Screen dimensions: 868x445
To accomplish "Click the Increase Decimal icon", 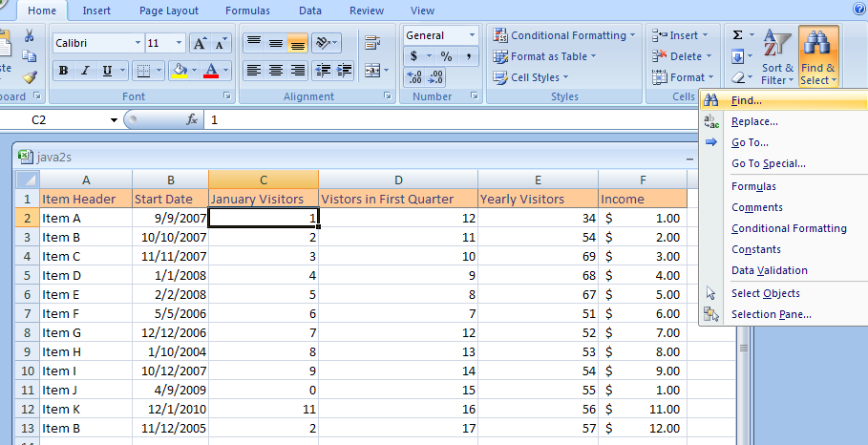I will (414, 77).
